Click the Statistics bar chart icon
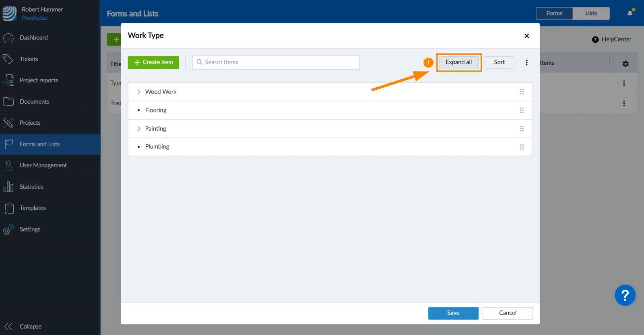 coord(8,187)
